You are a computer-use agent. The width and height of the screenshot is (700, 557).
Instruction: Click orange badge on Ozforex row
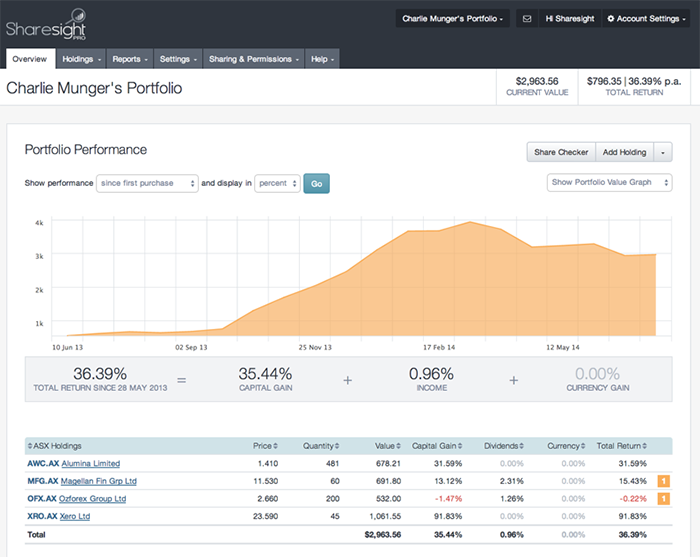[x=663, y=499]
